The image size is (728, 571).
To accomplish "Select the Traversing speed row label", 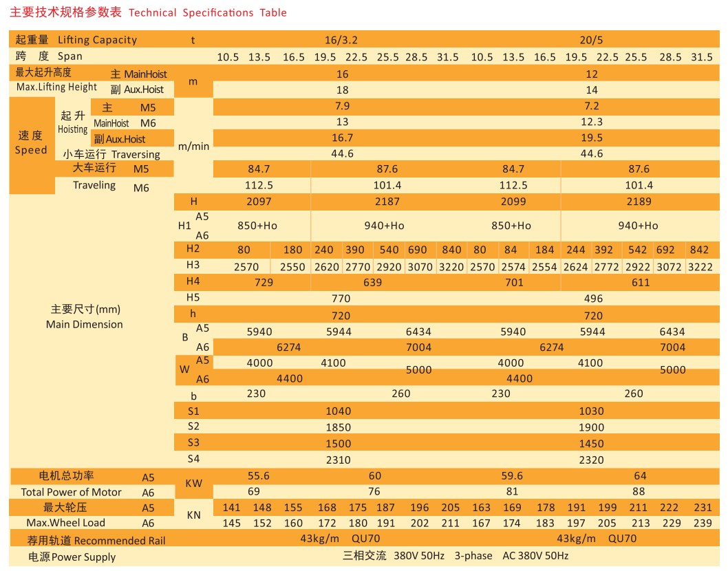I will point(111,155).
